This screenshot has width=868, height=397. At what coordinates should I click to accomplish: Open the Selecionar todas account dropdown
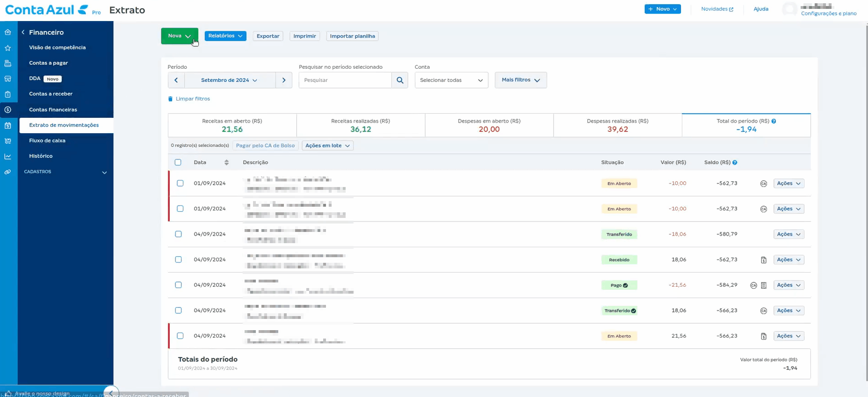pos(451,80)
